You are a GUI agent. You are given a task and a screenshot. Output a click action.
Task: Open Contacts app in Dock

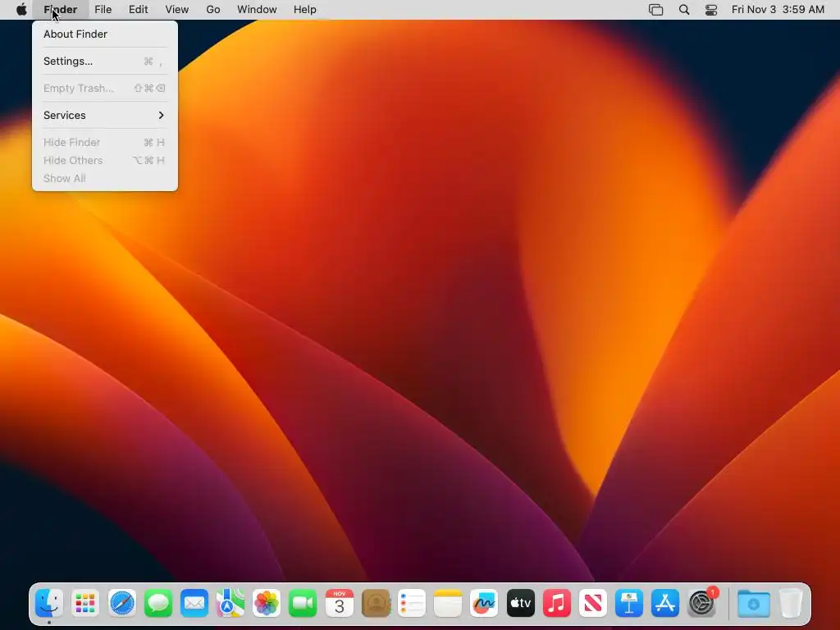(376, 603)
